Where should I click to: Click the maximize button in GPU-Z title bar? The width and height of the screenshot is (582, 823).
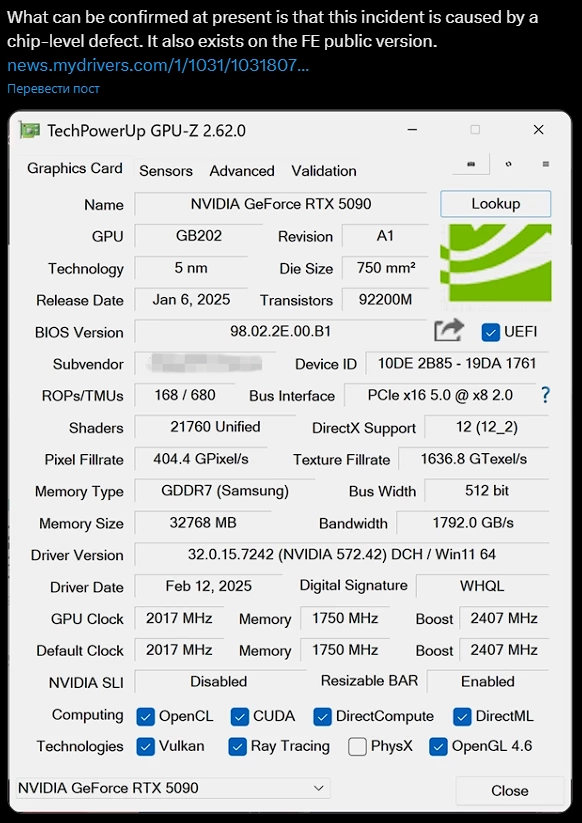(475, 130)
